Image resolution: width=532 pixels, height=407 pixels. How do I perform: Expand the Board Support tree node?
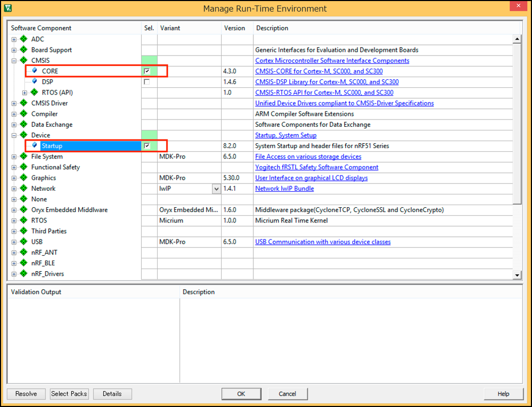pyautogui.click(x=14, y=50)
